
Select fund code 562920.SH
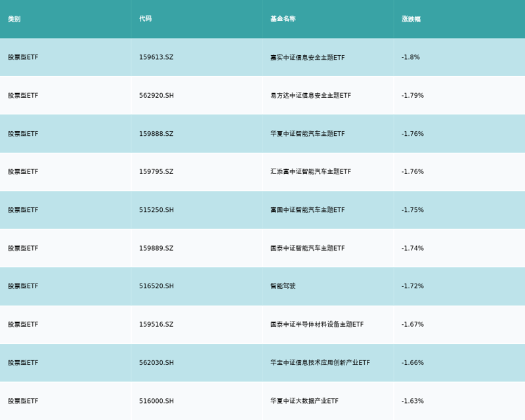pos(156,95)
